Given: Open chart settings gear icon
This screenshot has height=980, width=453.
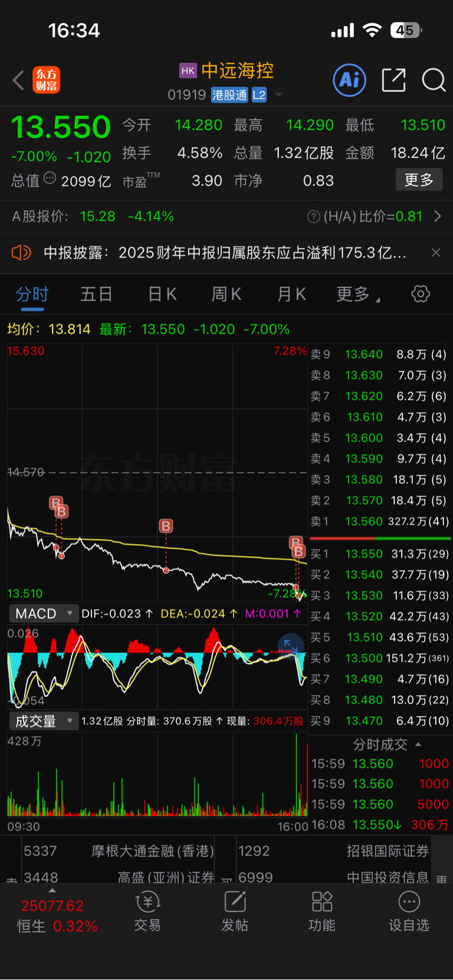Looking at the screenshot, I should click(421, 293).
